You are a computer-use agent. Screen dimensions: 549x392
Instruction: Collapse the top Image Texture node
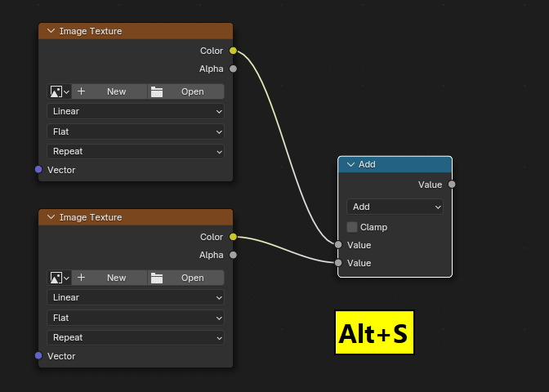coord(51,31)
